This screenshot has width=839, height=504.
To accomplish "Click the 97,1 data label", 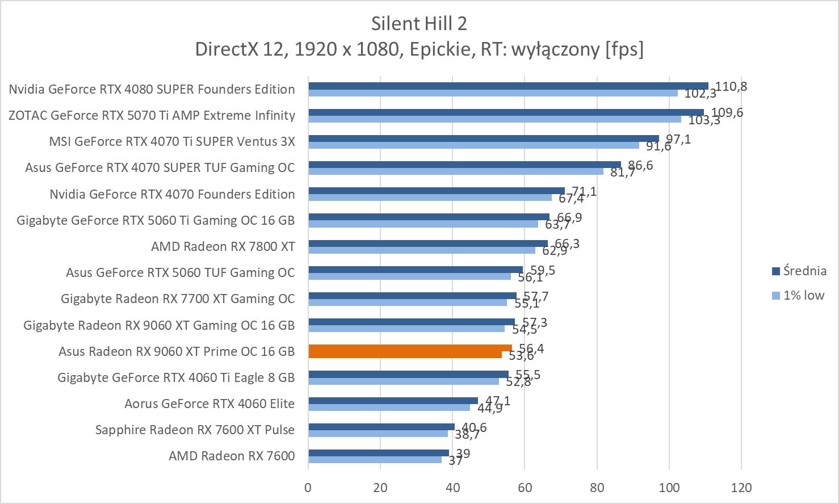I will 678,139.
